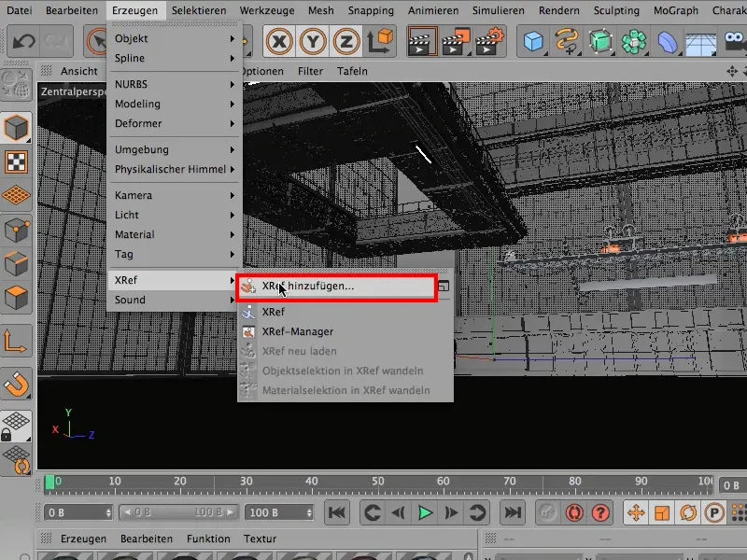
Task: Toggle position keyframe move icon
Action: [636, 512]
